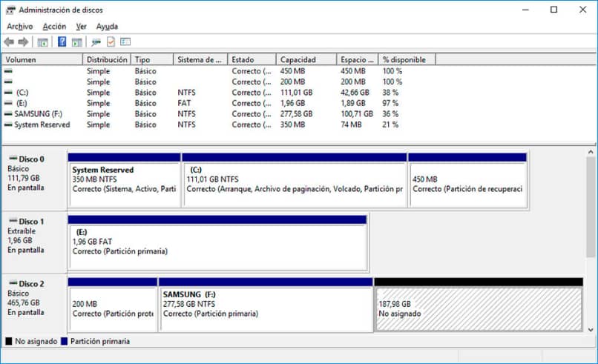Select the 200 MB protected partition on Disco 2
Screen dimensions: 598x364
pyautogui.click(x=113, y=305)
